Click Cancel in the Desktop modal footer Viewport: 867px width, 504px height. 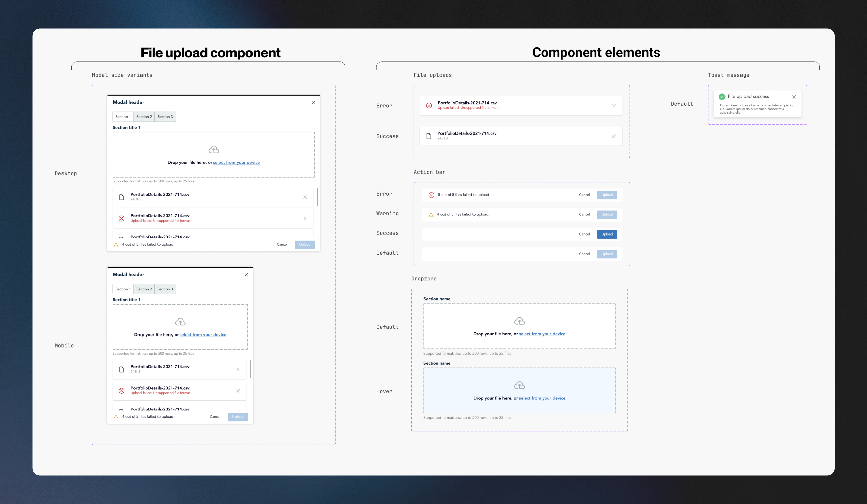pos(282,244)
